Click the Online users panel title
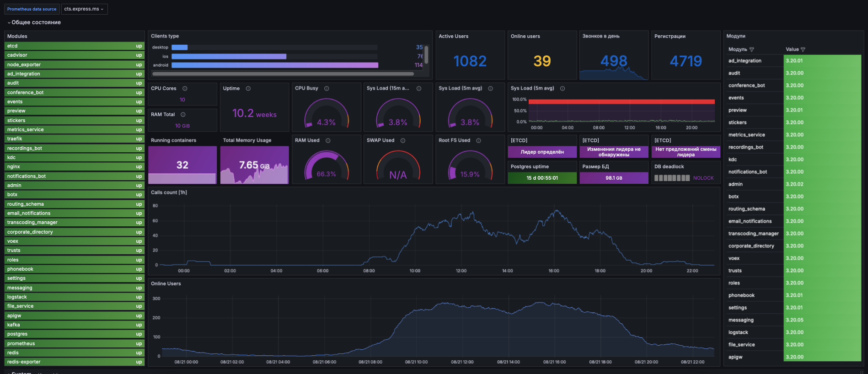Image resolution: width=868 pixels, height=374 pixels. (x=525, y=36)
